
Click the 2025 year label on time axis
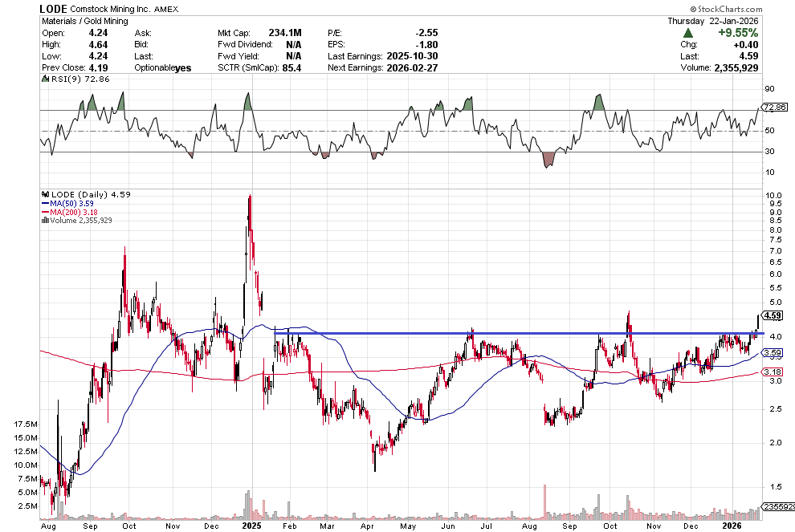tap(251, 526)
